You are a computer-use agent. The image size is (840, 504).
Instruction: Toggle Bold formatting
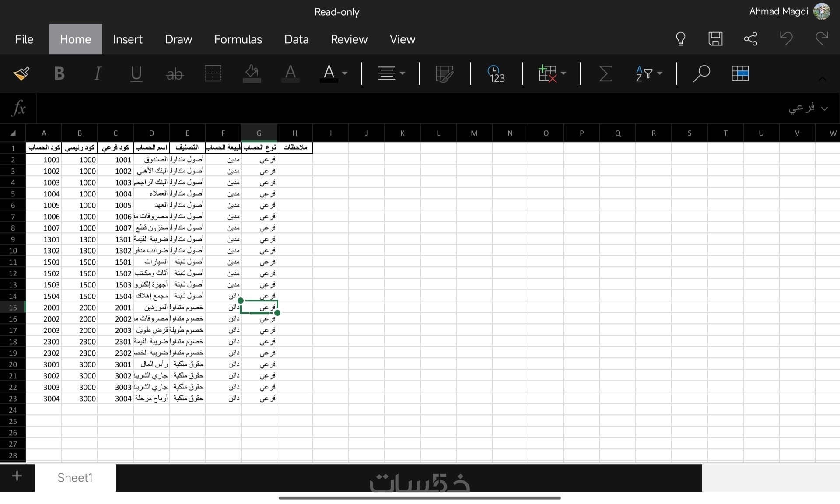[59, 73]
